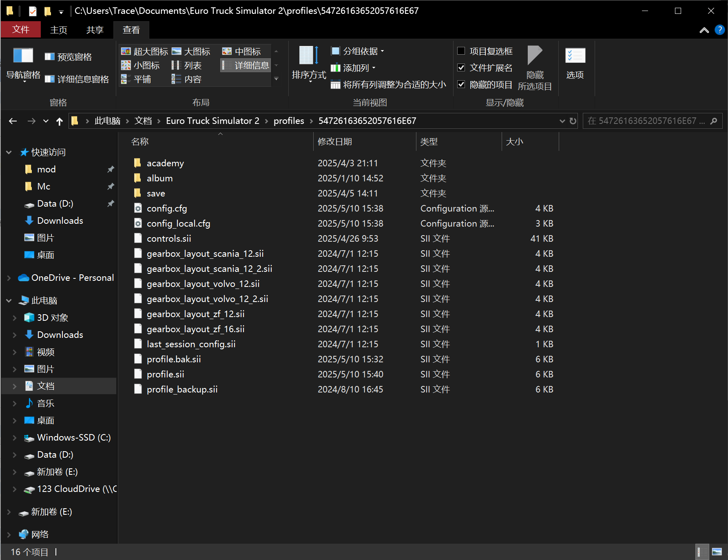The image size is (728, 560).
Task: Expand the OneDrive - Personal tree node
Action: [9, 278]
